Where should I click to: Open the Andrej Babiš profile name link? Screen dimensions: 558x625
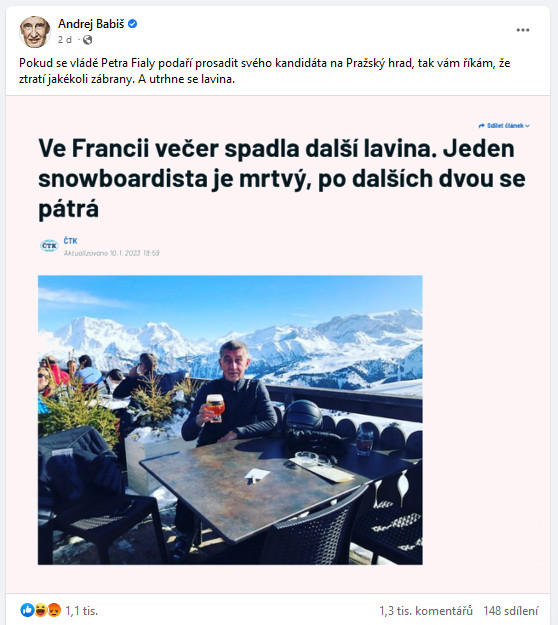91,24
